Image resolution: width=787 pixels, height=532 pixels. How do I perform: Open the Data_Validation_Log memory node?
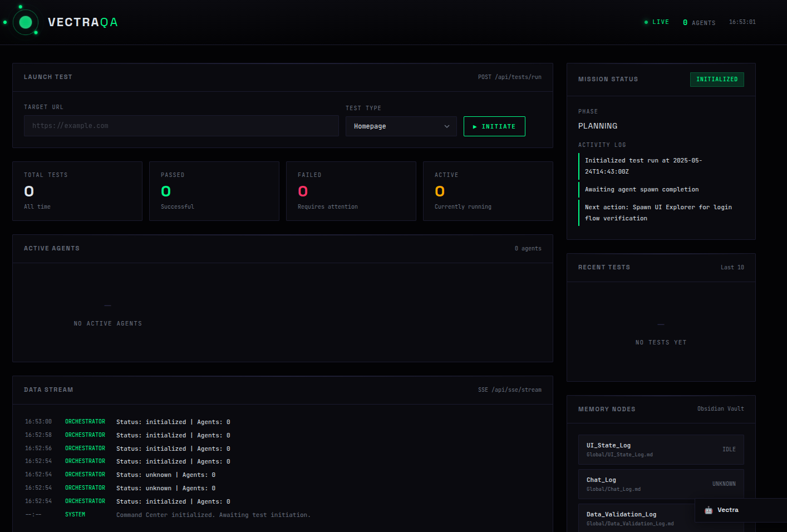636,518
